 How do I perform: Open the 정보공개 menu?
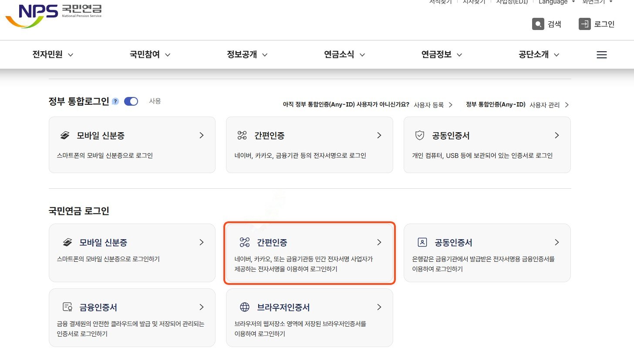(247, 55)
